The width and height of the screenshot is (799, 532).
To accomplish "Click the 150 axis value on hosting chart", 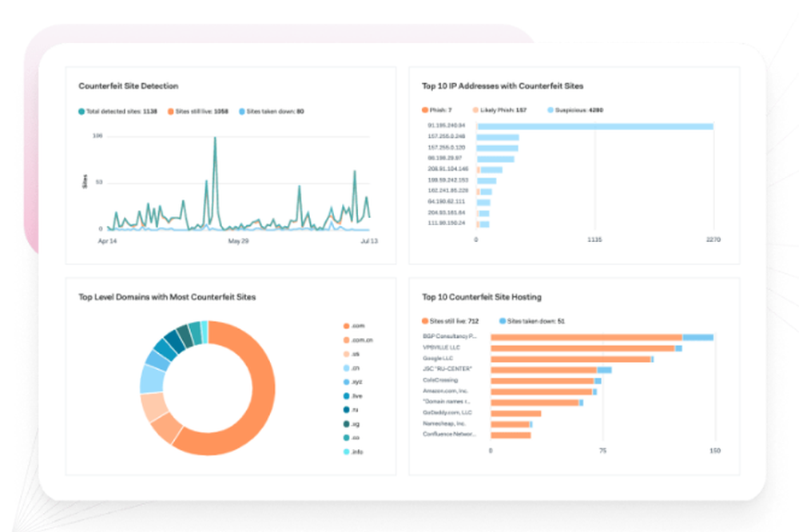I will point(715,451).
